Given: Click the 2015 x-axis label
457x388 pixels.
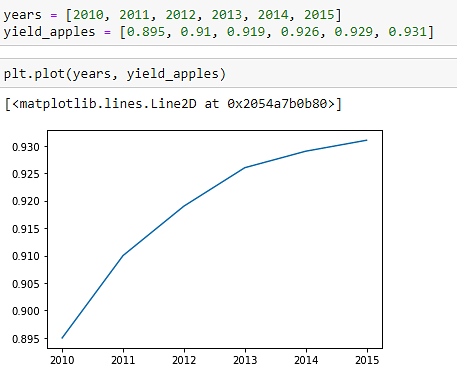Looking at the screenshot, I should [367, 360].
